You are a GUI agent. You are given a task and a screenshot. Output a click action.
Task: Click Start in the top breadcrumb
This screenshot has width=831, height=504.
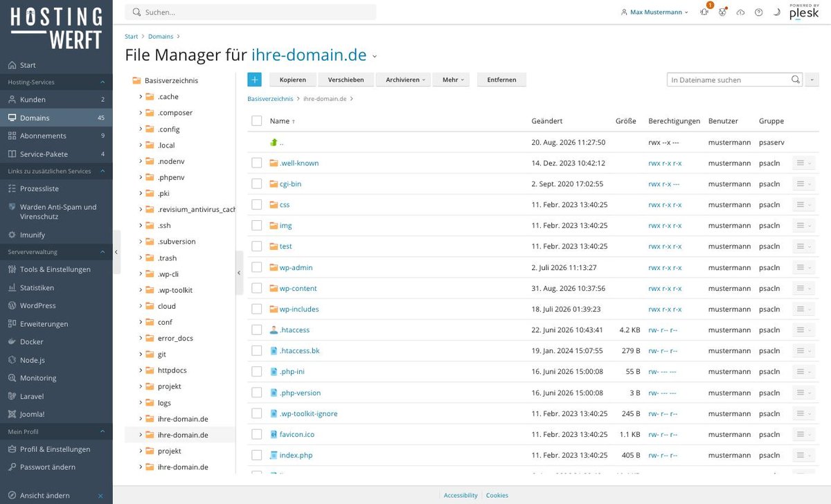coord(132,37)
